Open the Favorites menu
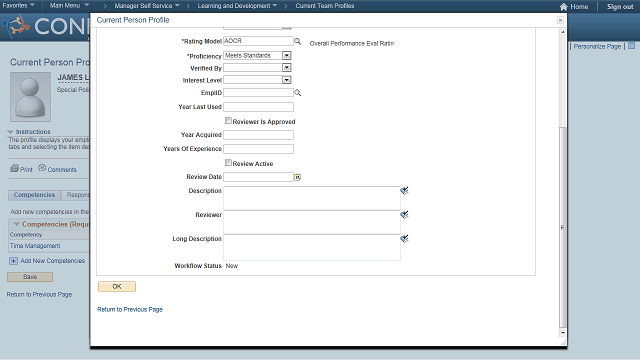This screenshot has width=640, height=360. click(x=18, y=5)
